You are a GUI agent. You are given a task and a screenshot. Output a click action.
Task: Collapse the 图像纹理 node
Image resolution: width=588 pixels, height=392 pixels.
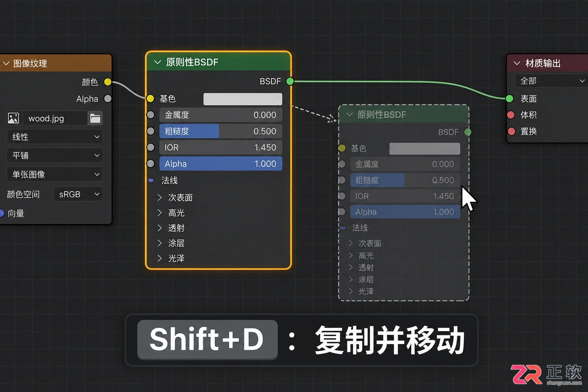[x=6, y=63]
